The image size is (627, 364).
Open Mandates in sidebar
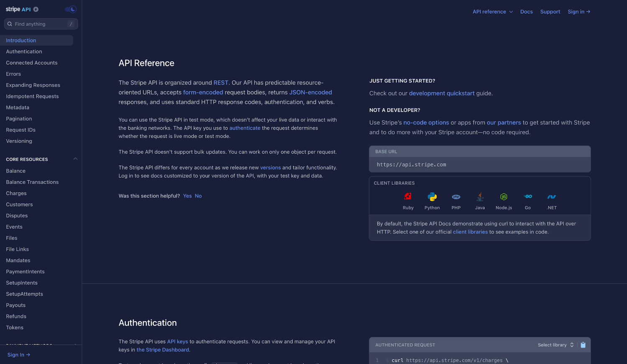coord(18,260)
